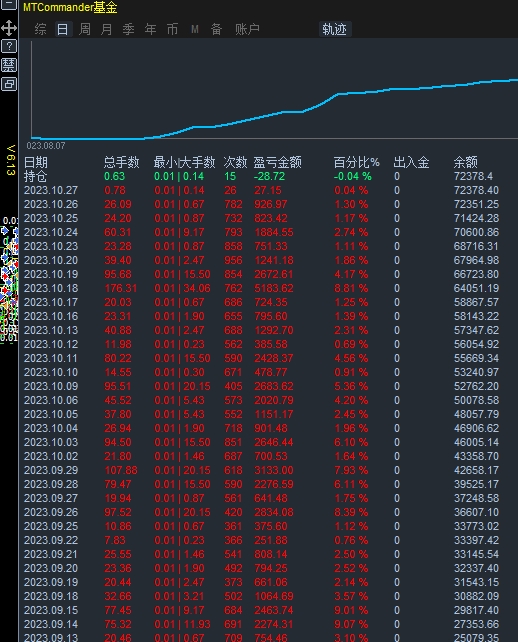Click profit amount 1292.70
Screen dimensions: 518x642
[274, 330]
